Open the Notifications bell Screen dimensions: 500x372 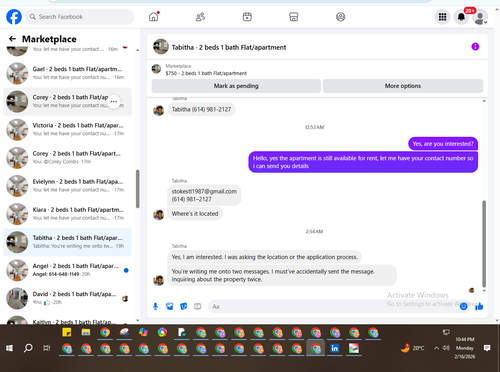pyautogui.click(x=461, y=17)
